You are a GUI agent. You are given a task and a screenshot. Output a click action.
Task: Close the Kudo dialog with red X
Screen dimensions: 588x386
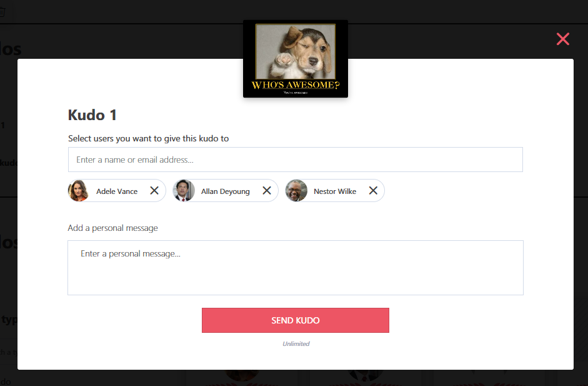coord(562,39)
